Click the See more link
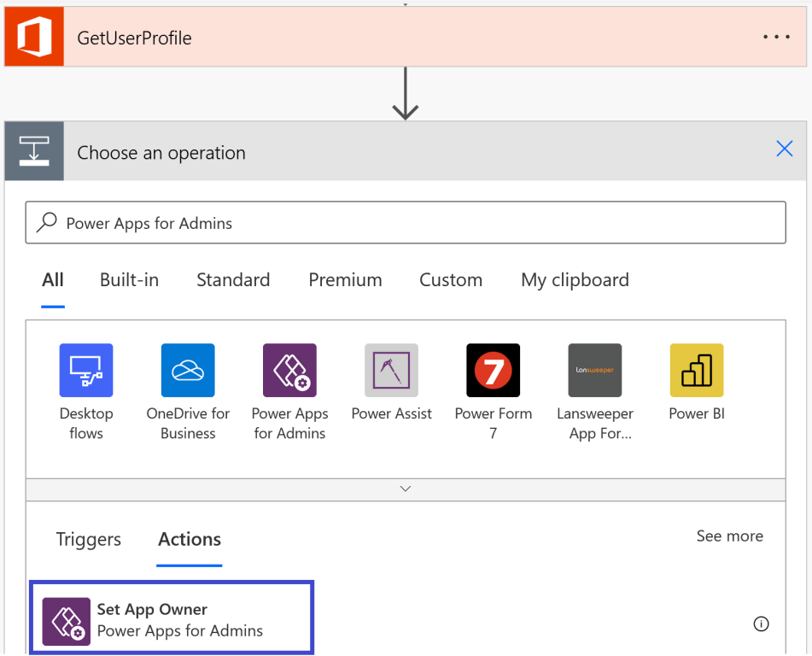This screenshot has height=656, width=812. [x=730, y=536]
